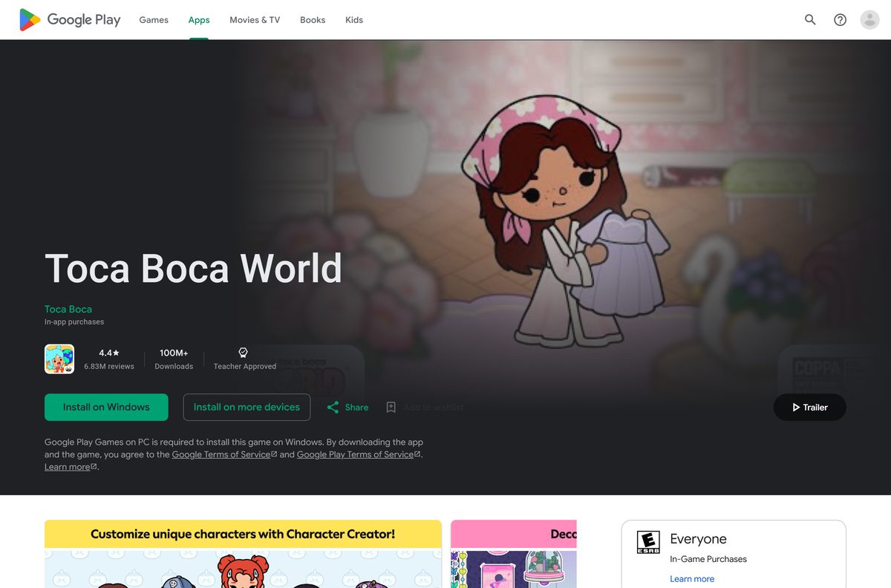The width and height of the screenshot is (891, 588).
Task: Open the Toca Boca developer link
Action: tap(68, 309)
